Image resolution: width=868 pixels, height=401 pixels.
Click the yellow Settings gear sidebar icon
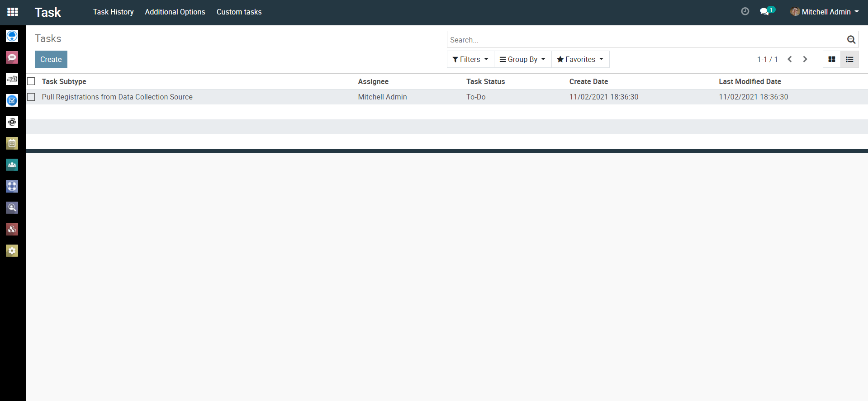(12, 250)
